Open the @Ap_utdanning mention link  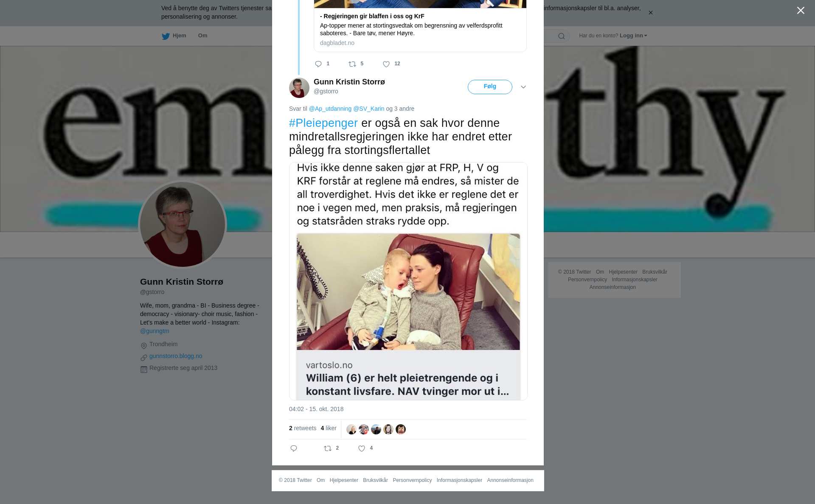[x=330, y=109]
